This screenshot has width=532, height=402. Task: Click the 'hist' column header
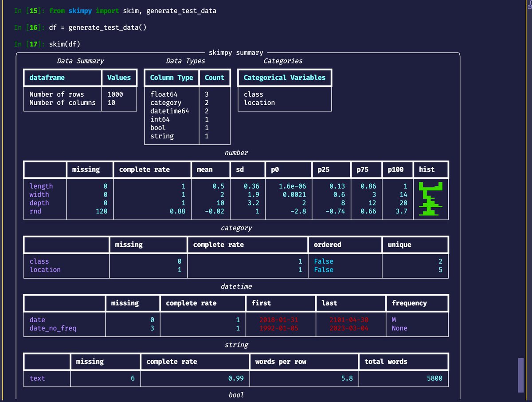(x=426, y=169)
